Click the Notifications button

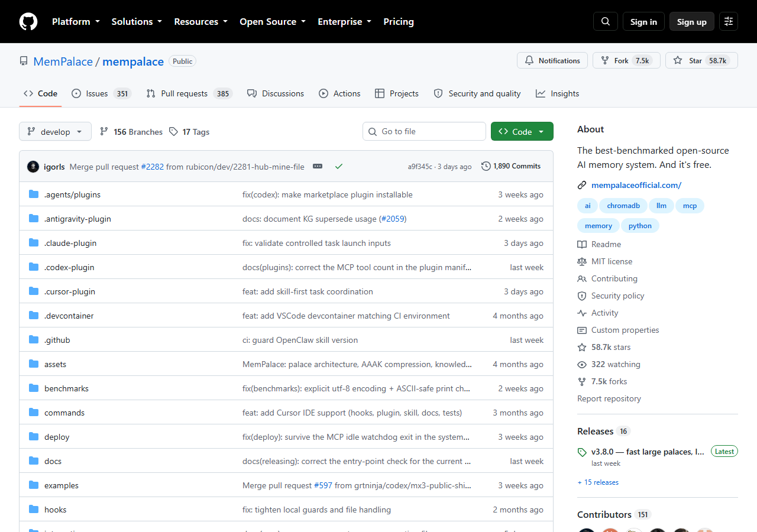click(x=552, y=60)
